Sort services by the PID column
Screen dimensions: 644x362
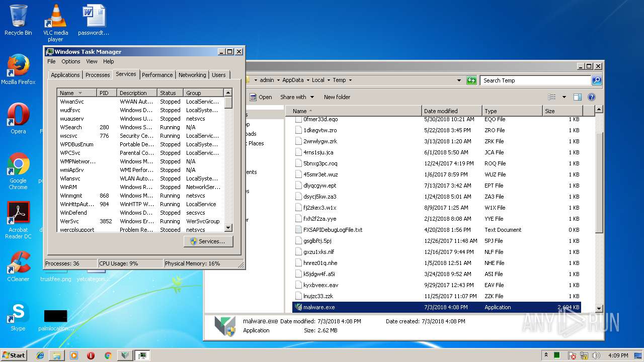(107, 93)
